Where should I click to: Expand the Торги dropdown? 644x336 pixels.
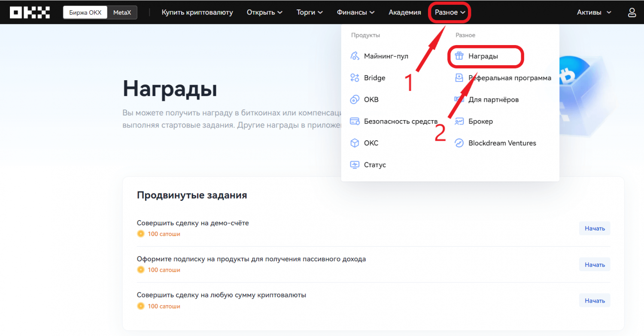pyautogui.click(x=310, y=12)
